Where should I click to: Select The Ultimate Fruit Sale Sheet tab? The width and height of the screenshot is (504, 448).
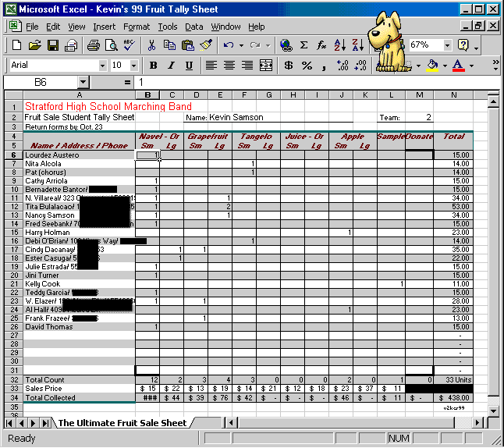coord(122,423)
